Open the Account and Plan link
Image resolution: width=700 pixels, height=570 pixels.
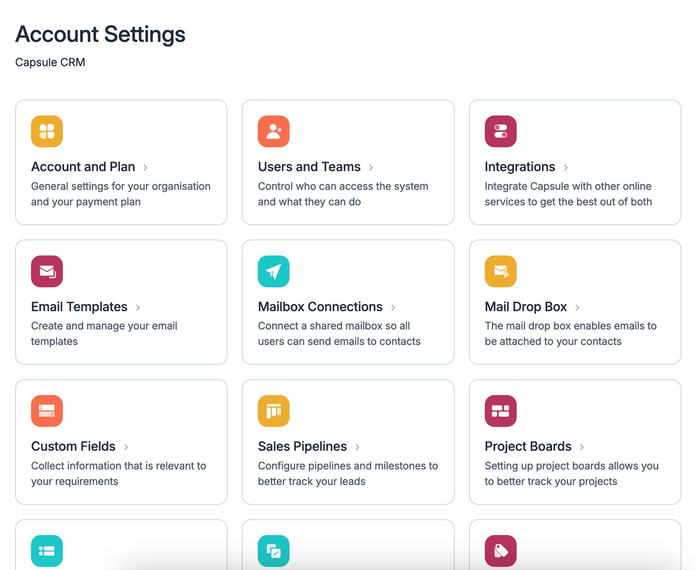click(83, 167)
